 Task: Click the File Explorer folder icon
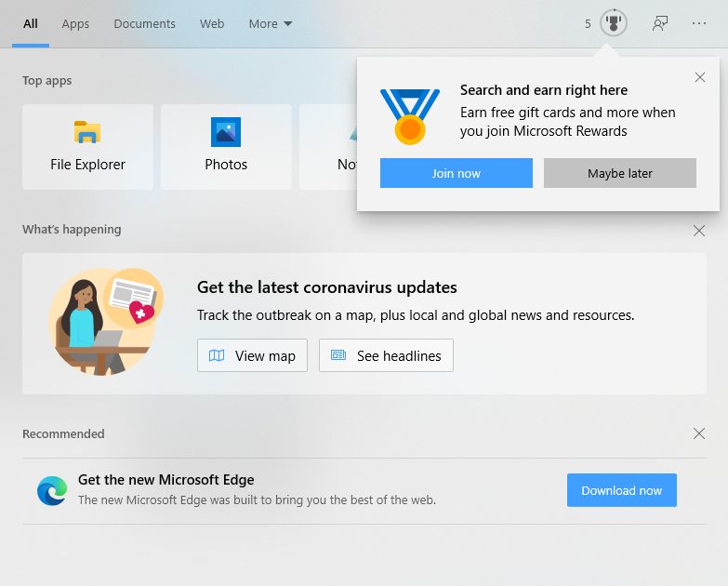(x=87, y=132)
